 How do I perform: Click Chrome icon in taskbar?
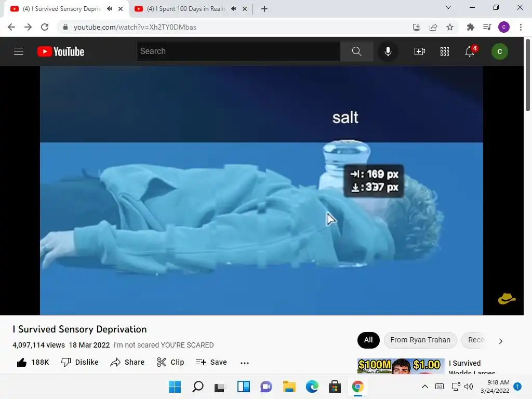pos(357,387)
